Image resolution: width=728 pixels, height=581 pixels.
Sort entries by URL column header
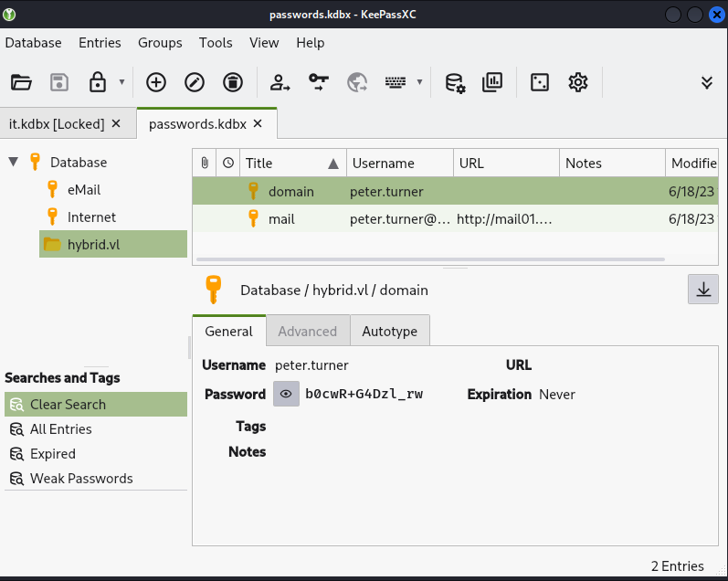pyautogui.click(x=506, y=163)
